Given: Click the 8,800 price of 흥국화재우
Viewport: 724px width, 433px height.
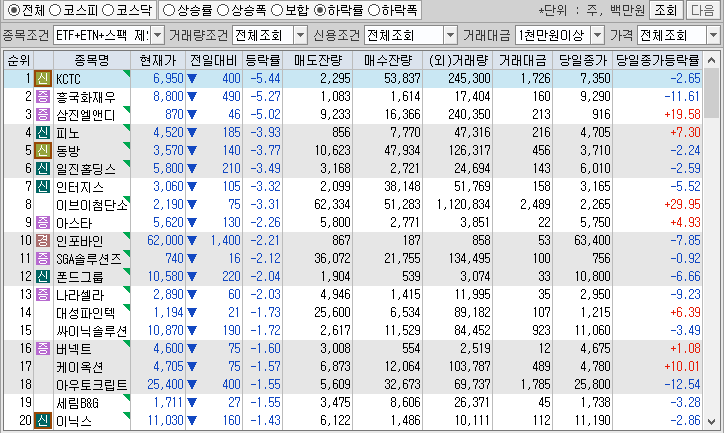Looking at the screenshot, I should pyautogui.click(x=168, y=96).
